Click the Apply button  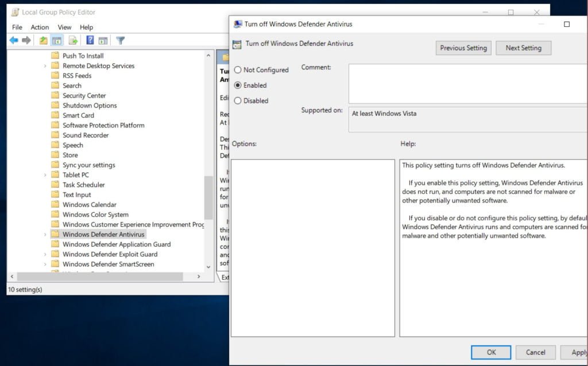[x=574, y=352]
